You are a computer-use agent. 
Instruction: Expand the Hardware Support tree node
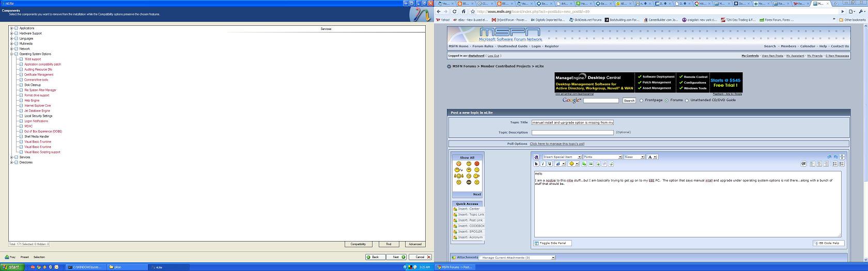pos(12,33)
